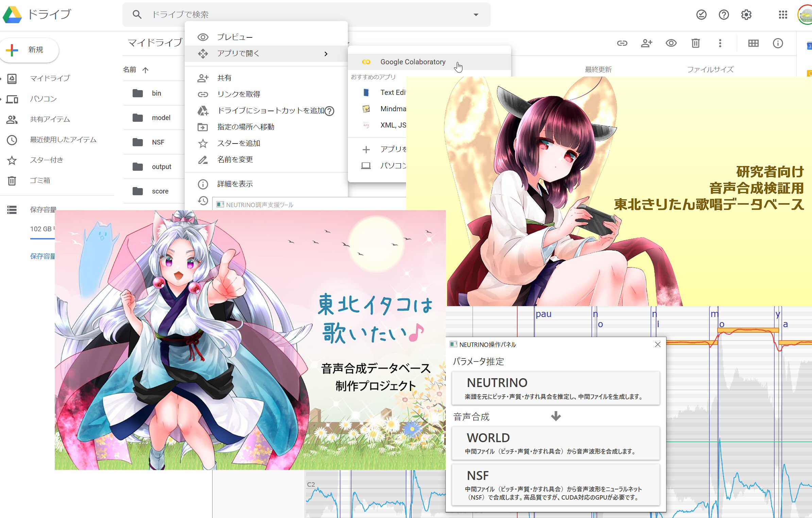Click the アプリで開く submenu chevron

326,54
